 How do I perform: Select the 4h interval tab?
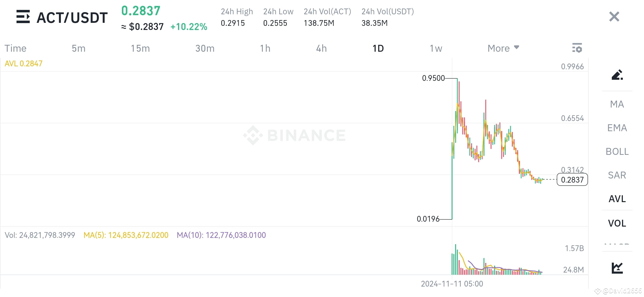pos(321,48)
